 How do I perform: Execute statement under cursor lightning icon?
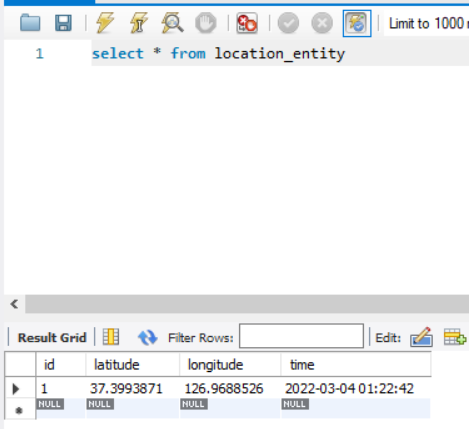click(x=139, y=23)
